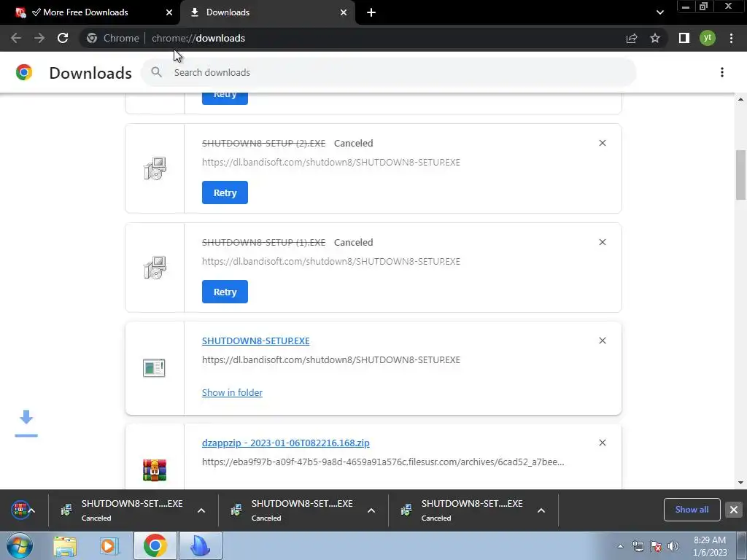Click the scrollbar down arrow

[740, 483]
